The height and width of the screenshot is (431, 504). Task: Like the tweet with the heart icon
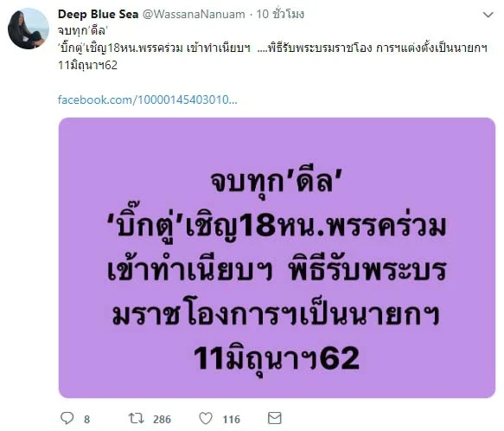(x=206, y=418)
